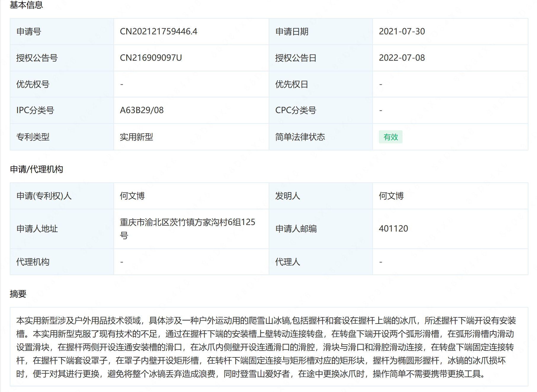Click the green 有效 status badge

pyautogui.click(x=390, y=137)
